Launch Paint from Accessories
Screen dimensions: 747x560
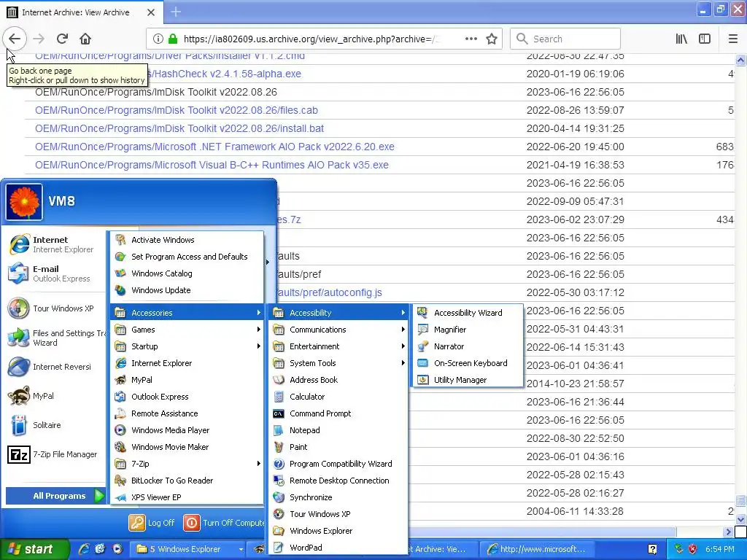338,447
